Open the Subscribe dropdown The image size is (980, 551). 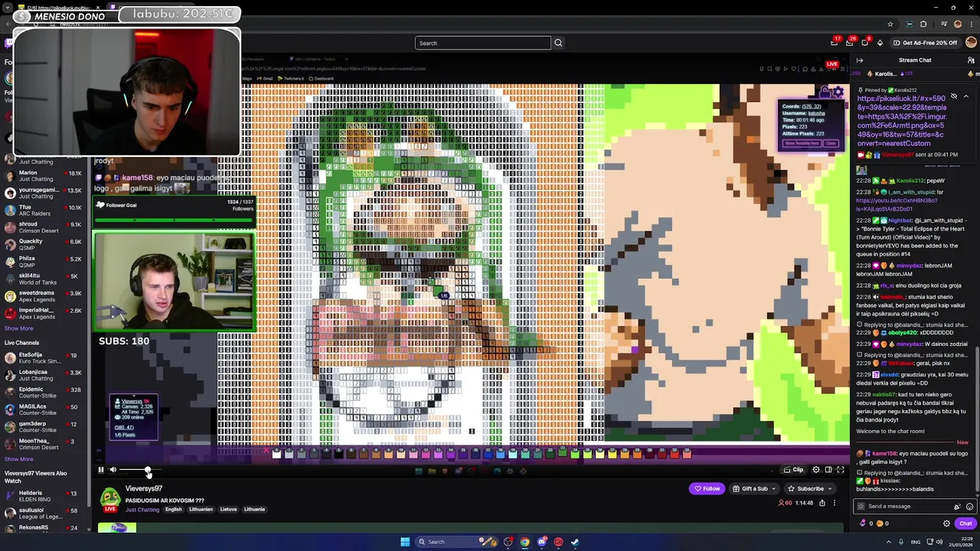(810, 488)
